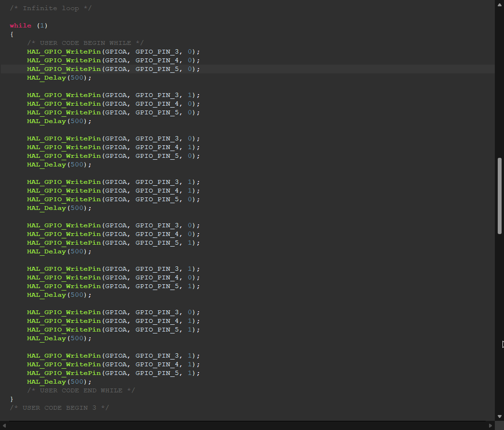Click the vertical scrollbar up arrow
Viewport: 504px width, 430px height.
(500, 4)
